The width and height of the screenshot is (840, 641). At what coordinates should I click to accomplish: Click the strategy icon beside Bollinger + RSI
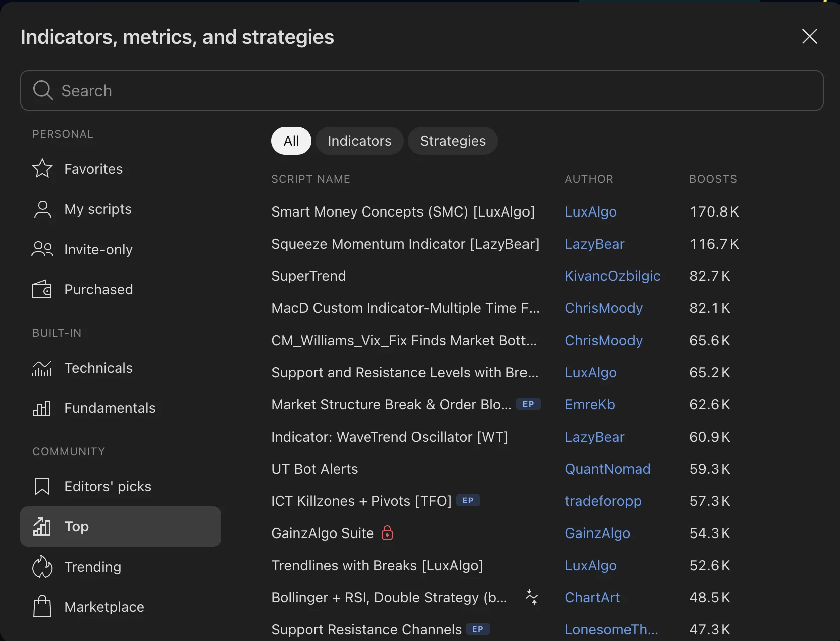pos(531,597)
